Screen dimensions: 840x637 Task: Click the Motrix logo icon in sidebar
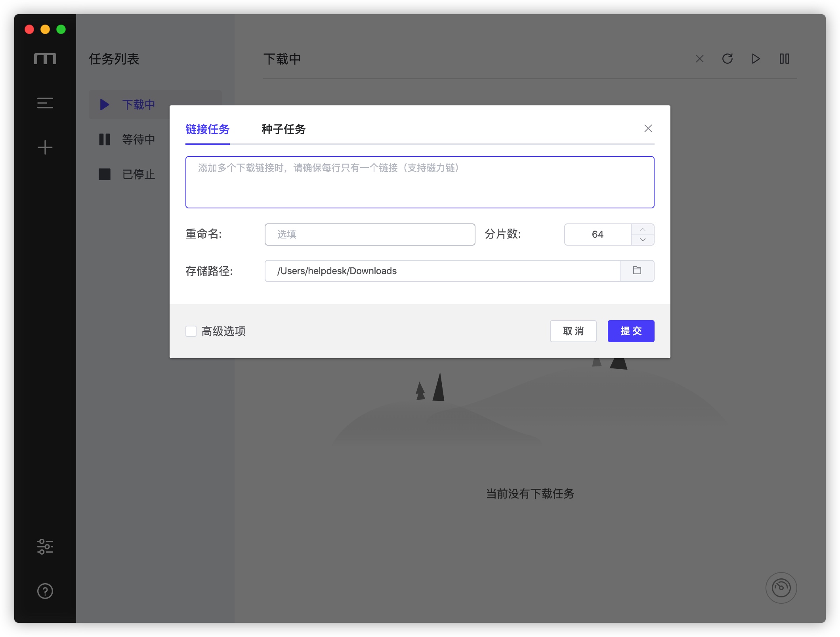(45, 59)
